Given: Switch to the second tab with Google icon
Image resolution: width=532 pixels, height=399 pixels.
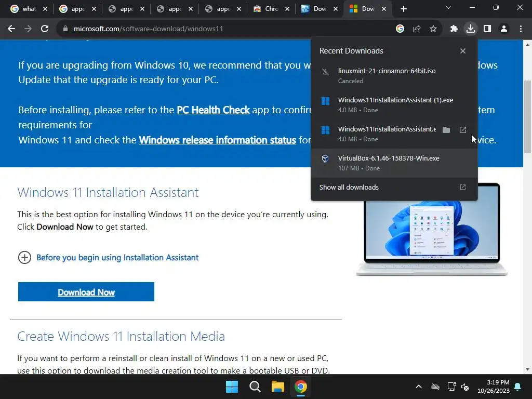Looking at the screenshot, I should tap(78, 9).
